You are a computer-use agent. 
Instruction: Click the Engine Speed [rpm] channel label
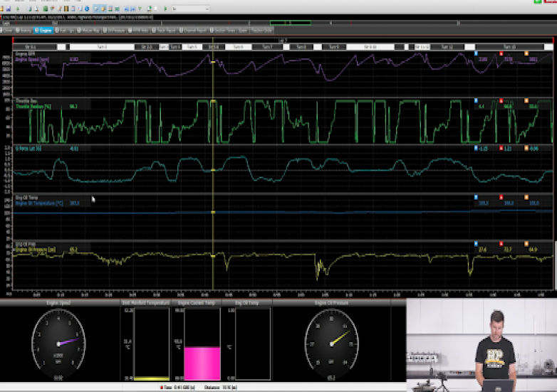click(x=32, y=60)
